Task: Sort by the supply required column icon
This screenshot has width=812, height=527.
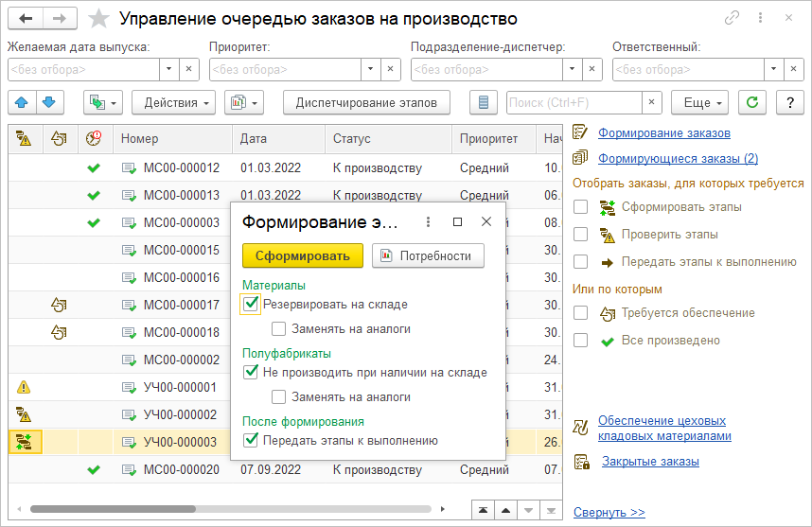Action: (59, 138)
